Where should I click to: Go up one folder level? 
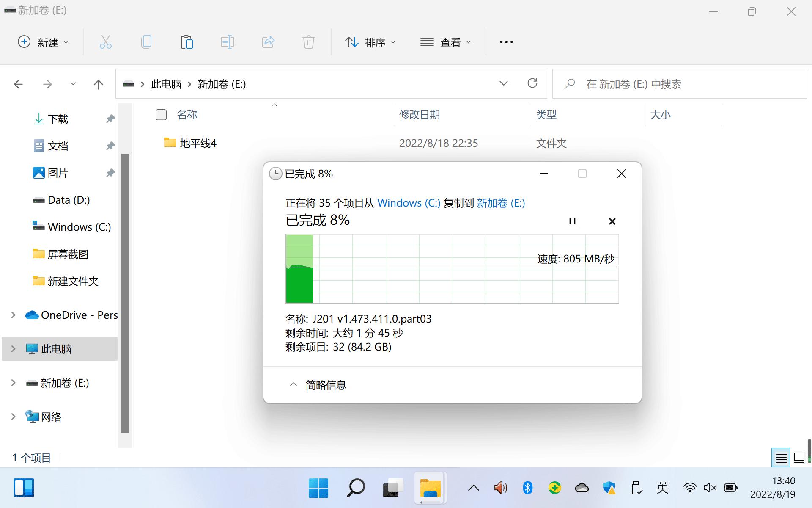tap(98, 84)
